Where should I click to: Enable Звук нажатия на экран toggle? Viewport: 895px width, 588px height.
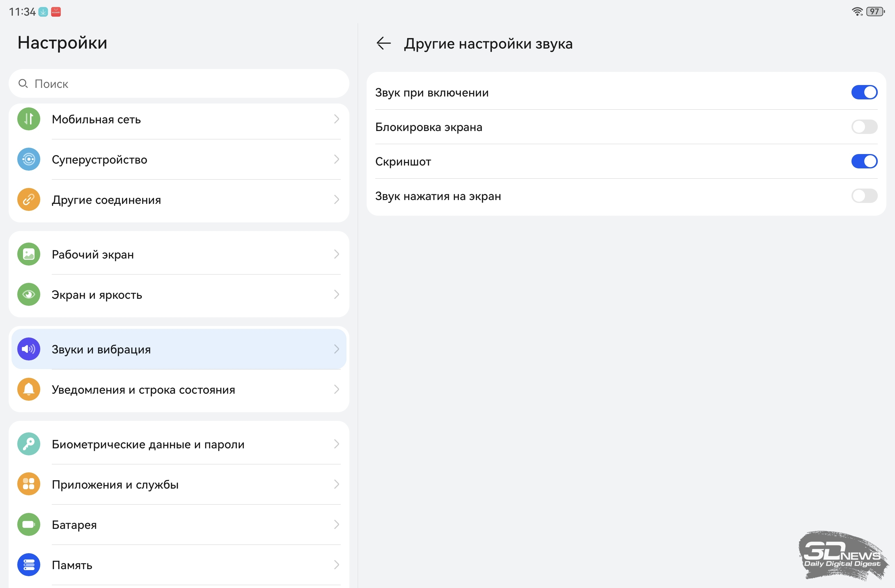tap(864, 196)
